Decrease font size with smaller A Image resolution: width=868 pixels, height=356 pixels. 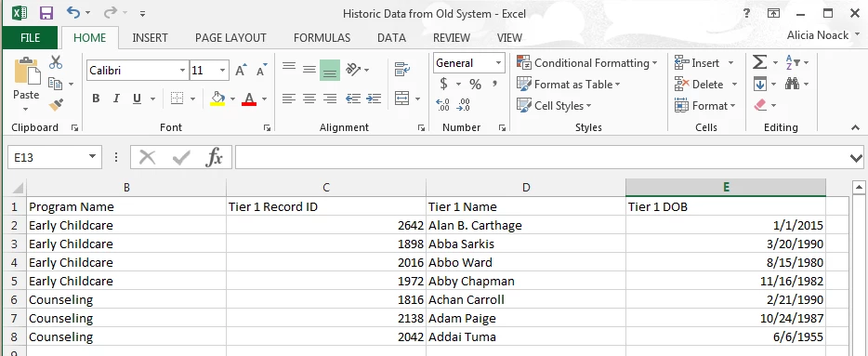pyautogui.click(x=261, y=71)
